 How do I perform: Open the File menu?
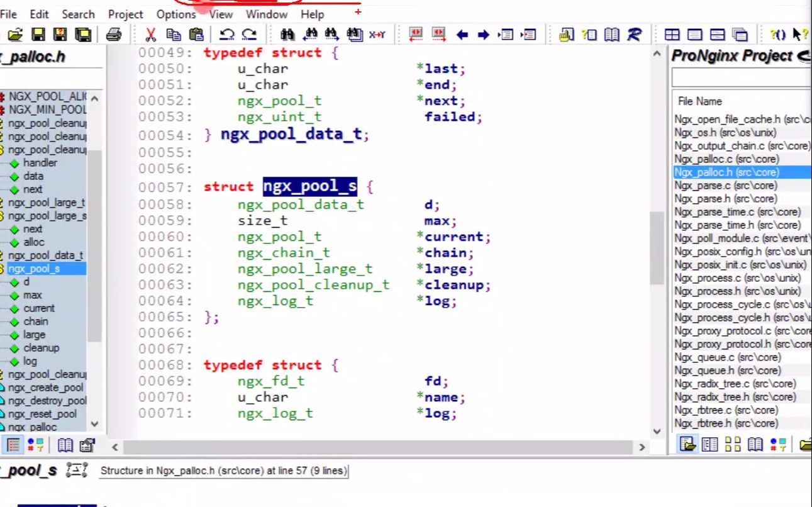tap(9, 14)
